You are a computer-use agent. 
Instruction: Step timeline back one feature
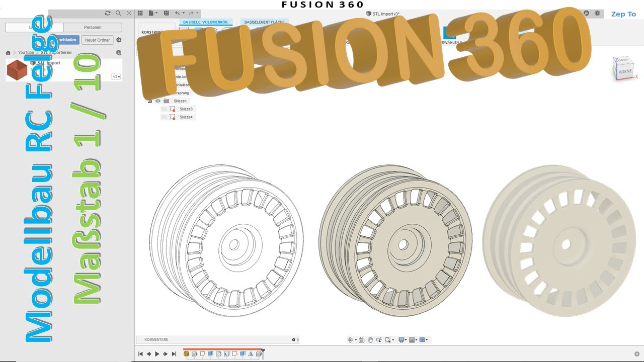[x=149, y=354]
